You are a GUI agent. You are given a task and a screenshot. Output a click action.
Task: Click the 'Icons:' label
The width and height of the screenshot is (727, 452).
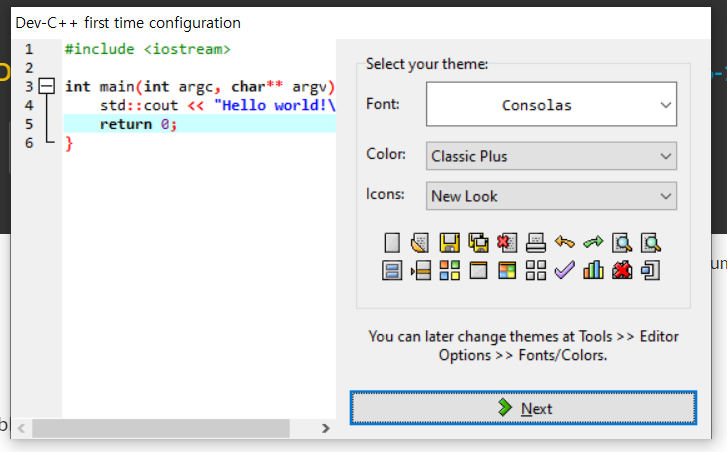(x=385, y=194)
